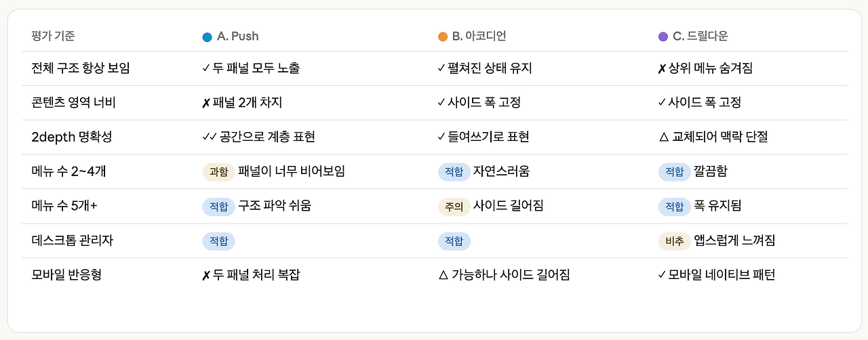Click the X mark beside 패널 2개 차지
This screenshot has width=868, height=340.
click(206, 103)
